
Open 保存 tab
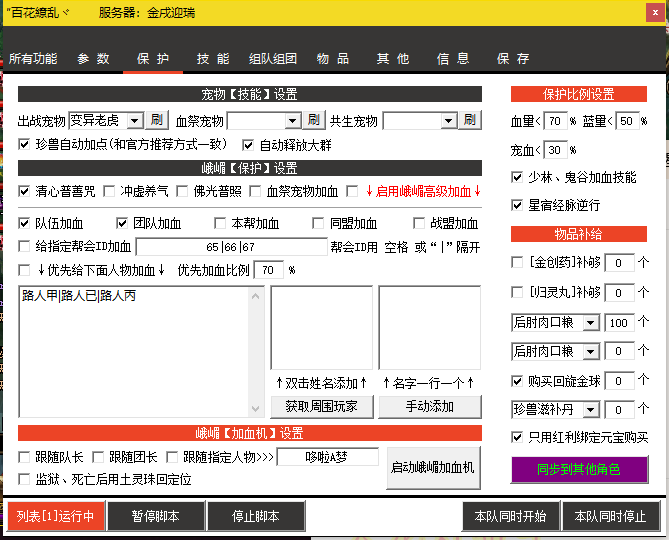513,58
